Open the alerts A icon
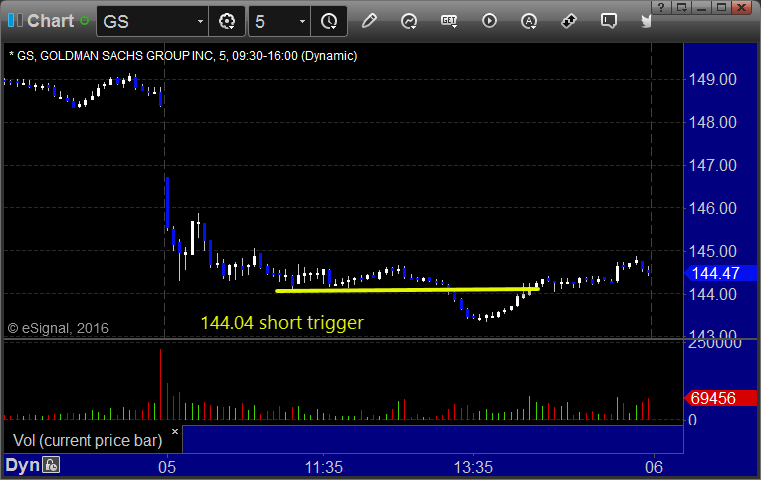761x480 pixels. (x=529, y=21)
